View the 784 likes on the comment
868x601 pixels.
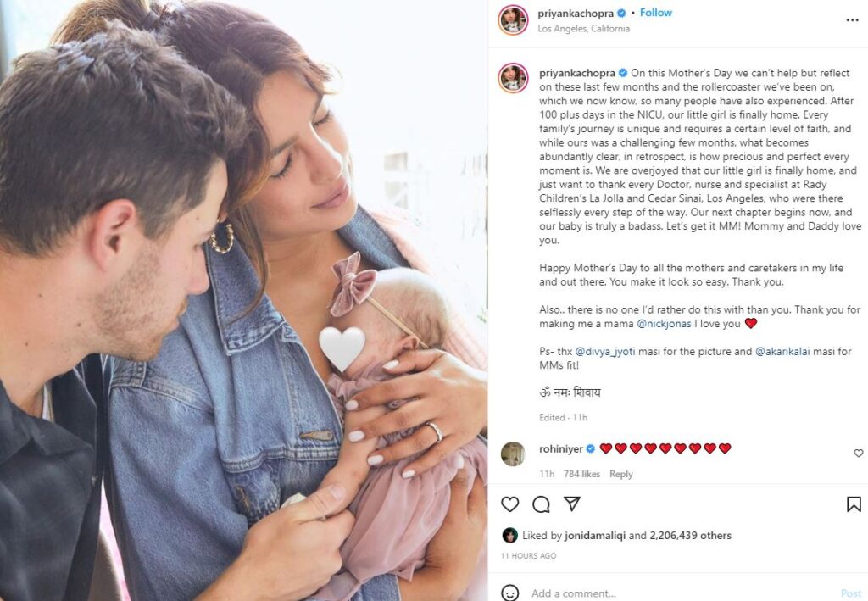pos(581,474)
